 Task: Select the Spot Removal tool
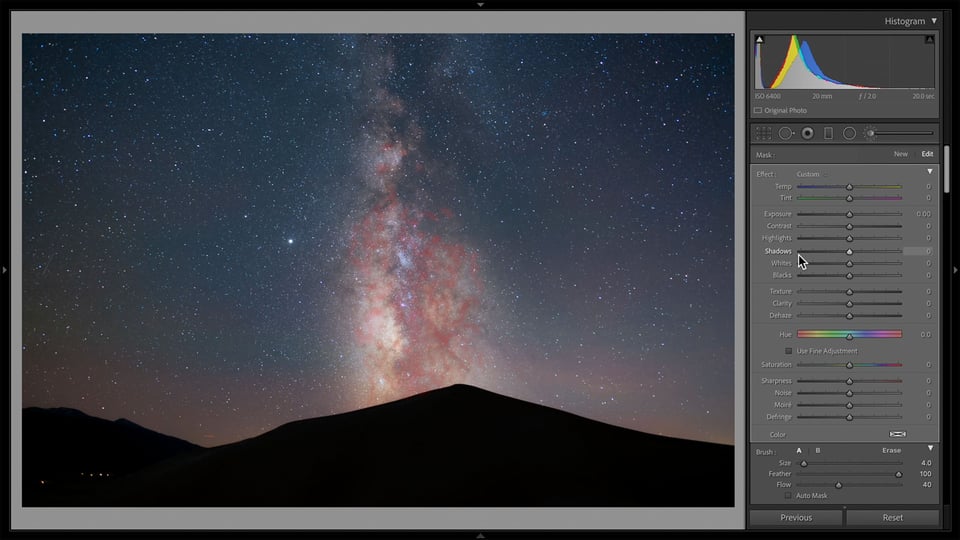tap(786, 133)
